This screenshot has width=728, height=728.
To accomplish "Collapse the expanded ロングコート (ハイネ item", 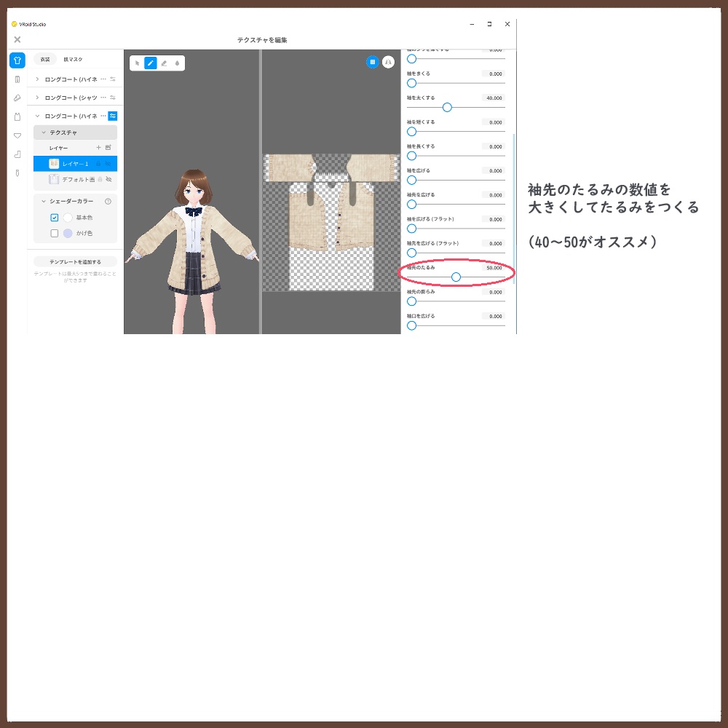I will coord(38,116).
